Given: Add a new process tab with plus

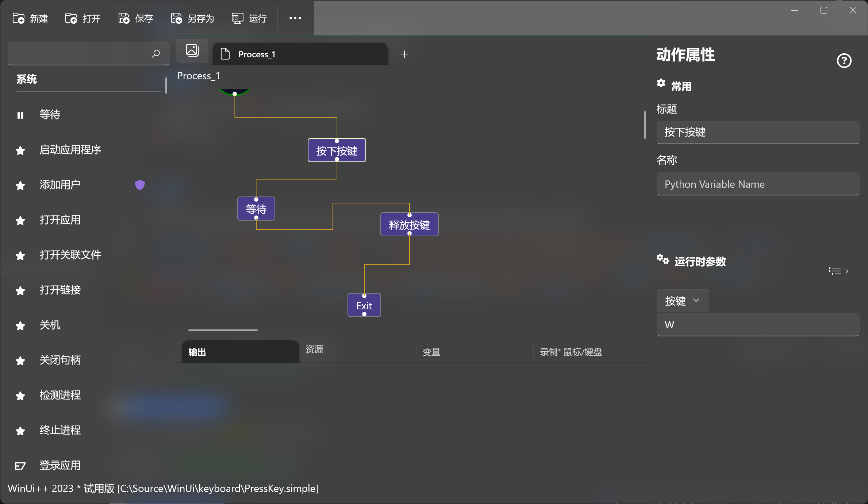Looking at the screenshot, I should coord(404,54).
